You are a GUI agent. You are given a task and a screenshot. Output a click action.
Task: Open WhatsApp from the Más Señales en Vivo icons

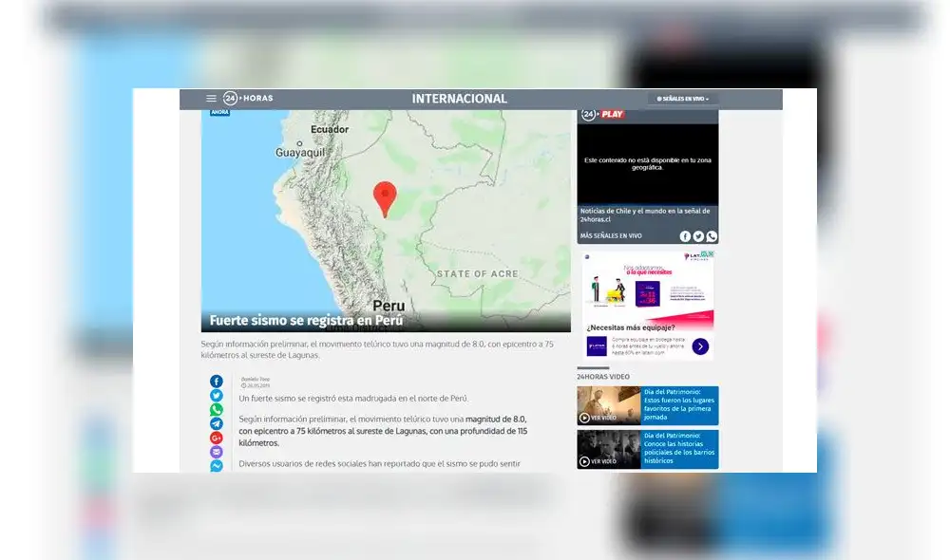click(712, 235)
